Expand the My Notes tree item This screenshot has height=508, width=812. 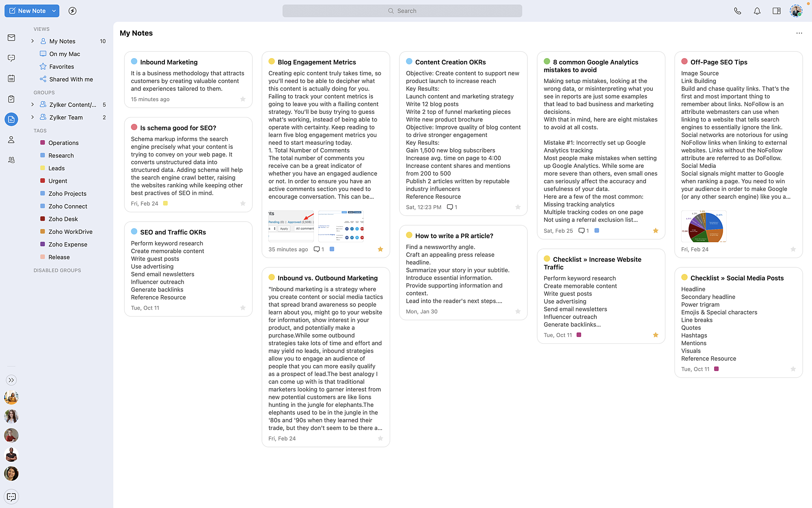coord(32,41)
